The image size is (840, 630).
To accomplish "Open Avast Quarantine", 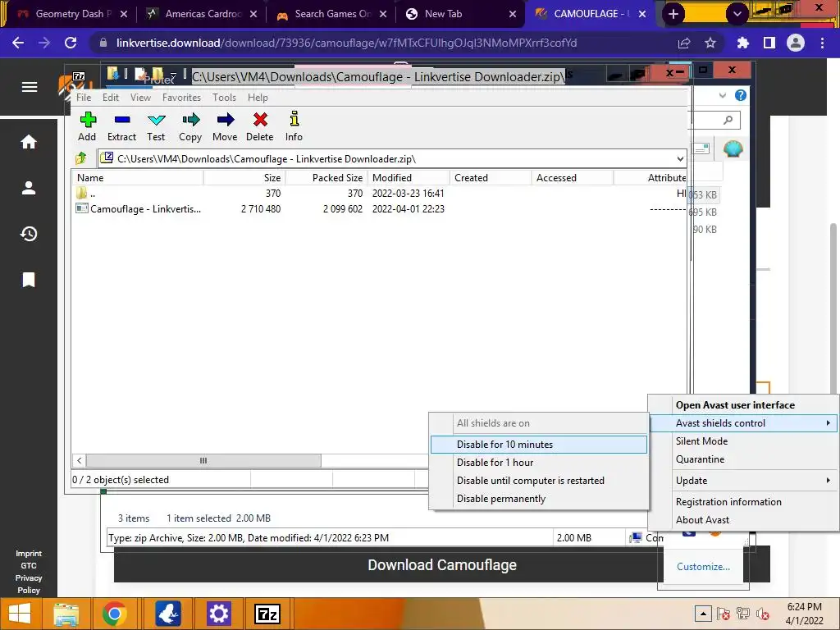I will 743,459.
